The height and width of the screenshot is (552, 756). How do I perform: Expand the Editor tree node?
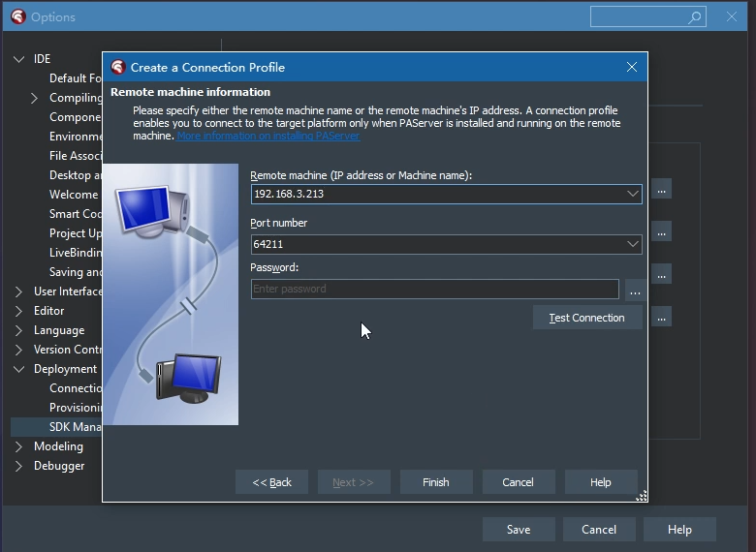[x=19, y=311]
